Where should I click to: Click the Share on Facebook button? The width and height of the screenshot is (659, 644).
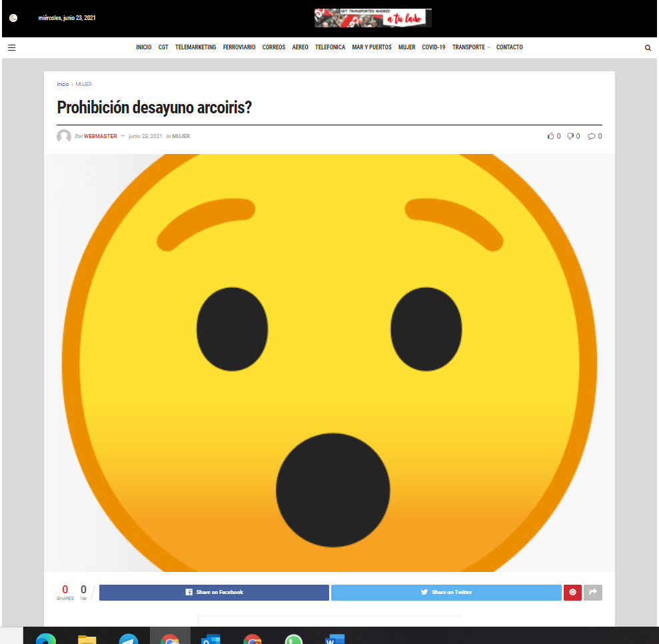214,593
